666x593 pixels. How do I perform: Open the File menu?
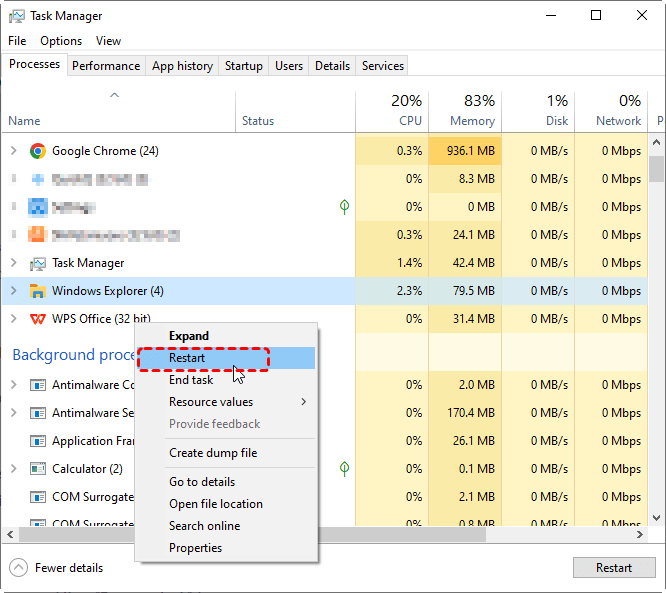[17, 41]
